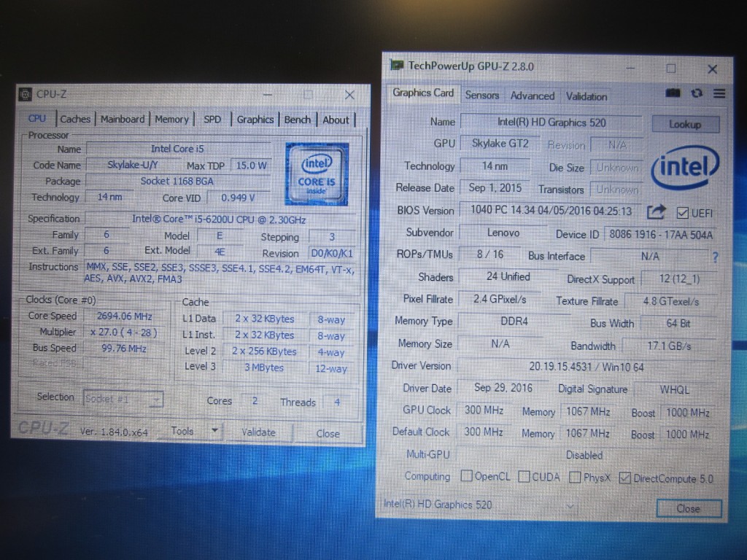Switch to the Memory tab
The image size is (747, 560).
point(171,120)
